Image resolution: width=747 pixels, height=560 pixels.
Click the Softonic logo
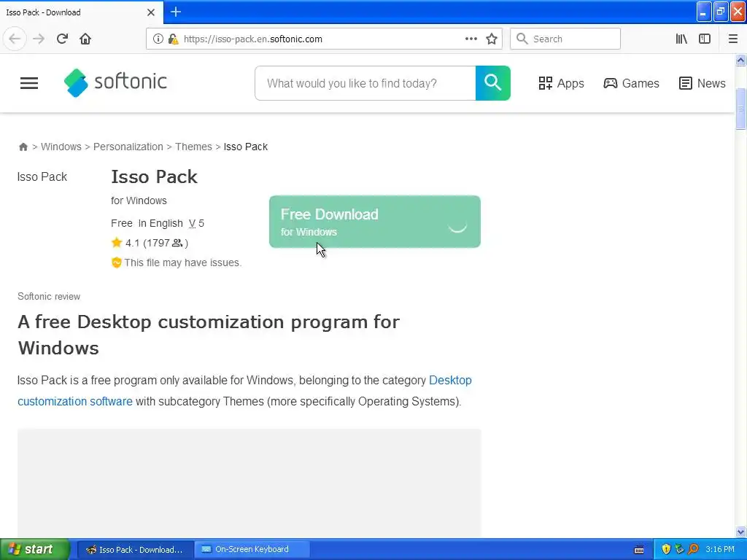(x=115, y=83)
